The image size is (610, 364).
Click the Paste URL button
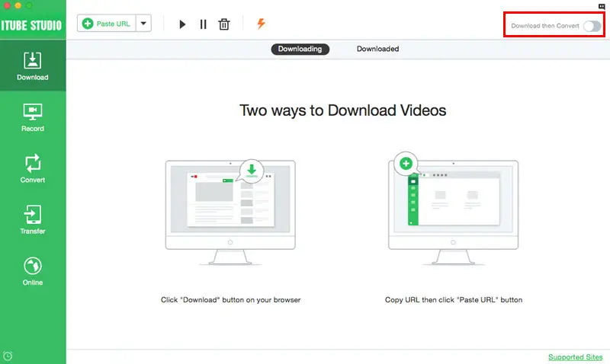click(x=107, y=24)
